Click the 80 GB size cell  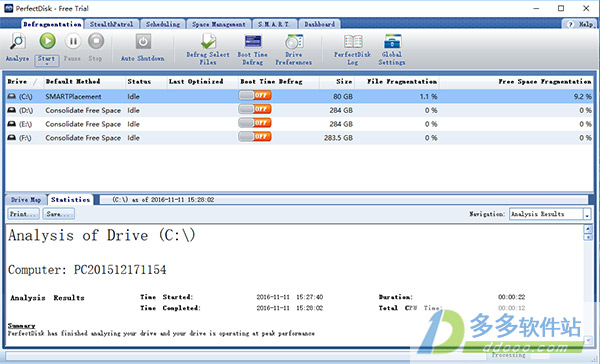point(343,96)
